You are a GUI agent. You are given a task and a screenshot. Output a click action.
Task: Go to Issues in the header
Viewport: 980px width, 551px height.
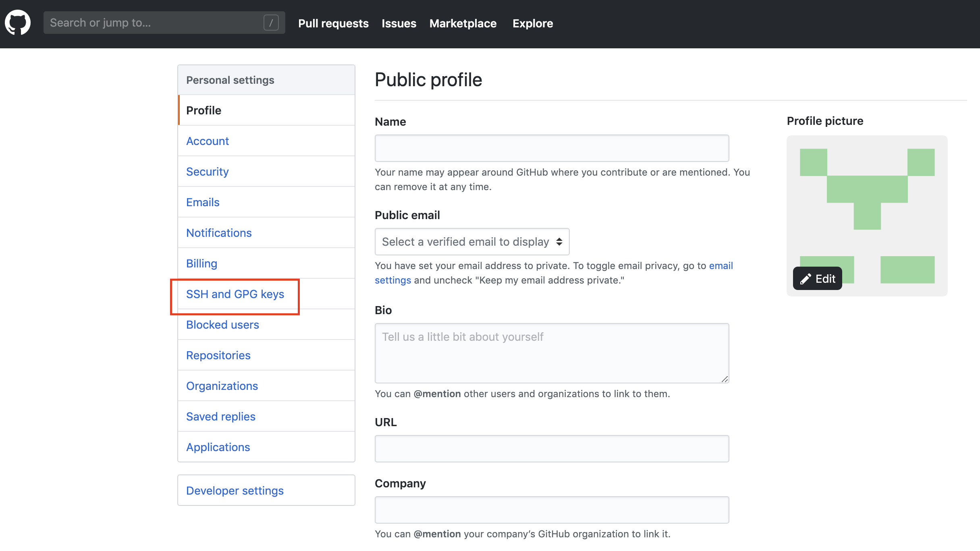(x=399, y=23)
